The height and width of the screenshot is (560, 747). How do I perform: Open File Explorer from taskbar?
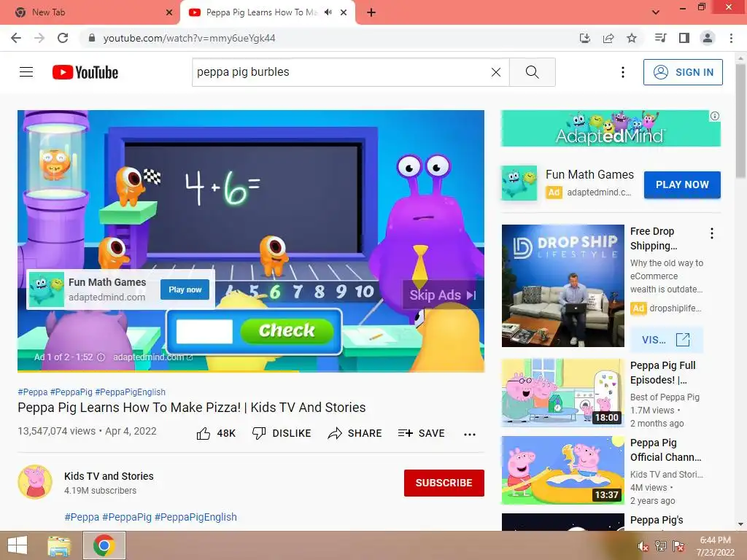click(59, 545)
